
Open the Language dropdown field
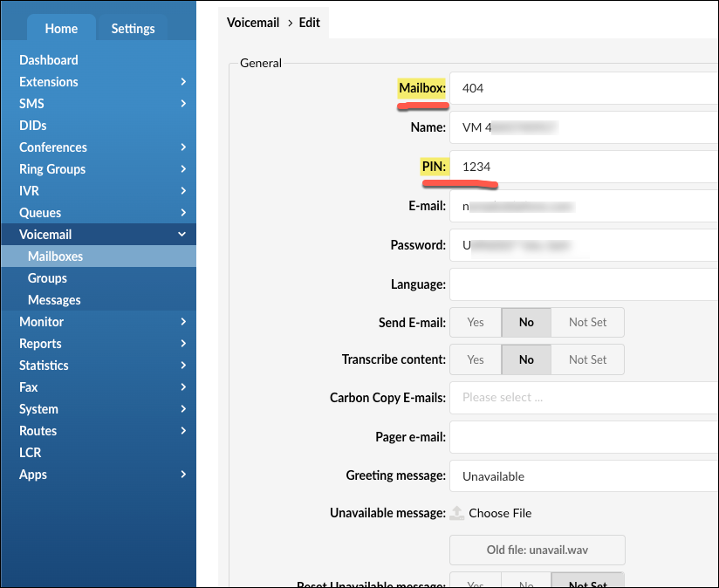click(x=583, y=284)
